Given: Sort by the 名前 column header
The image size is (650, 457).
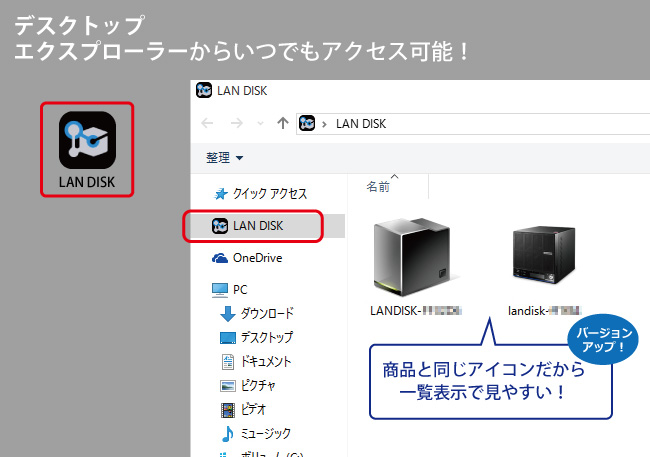Looking at the screenshot, I should point(378,187).
